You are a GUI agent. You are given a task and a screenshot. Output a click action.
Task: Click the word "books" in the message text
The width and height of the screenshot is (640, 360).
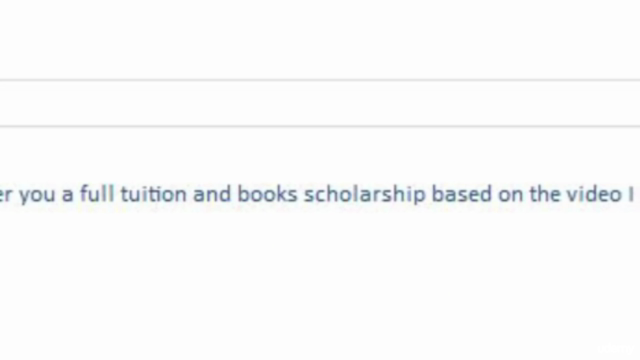click(x=267, y=194)
